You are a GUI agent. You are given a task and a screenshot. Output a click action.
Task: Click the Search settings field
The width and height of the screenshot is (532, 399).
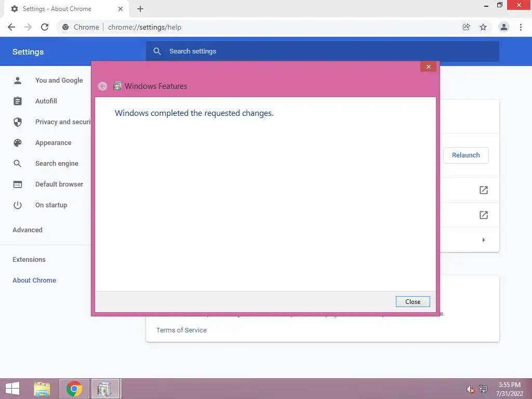[x=322, y=51]
